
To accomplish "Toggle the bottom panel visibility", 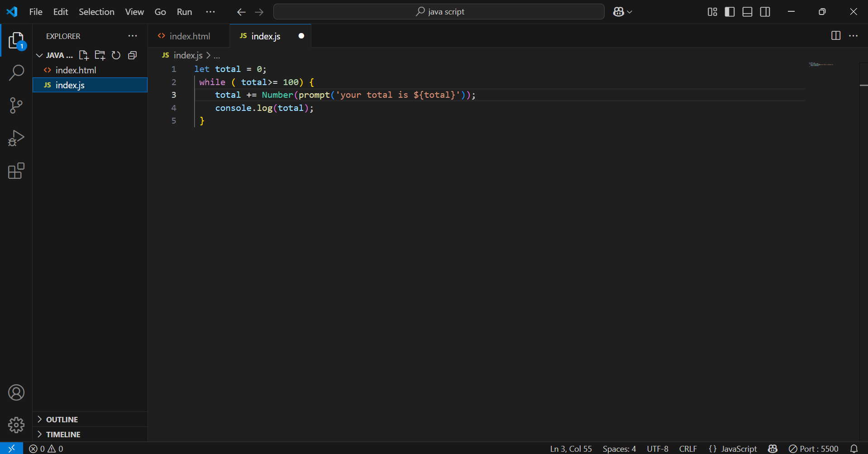I will [747, 12].
